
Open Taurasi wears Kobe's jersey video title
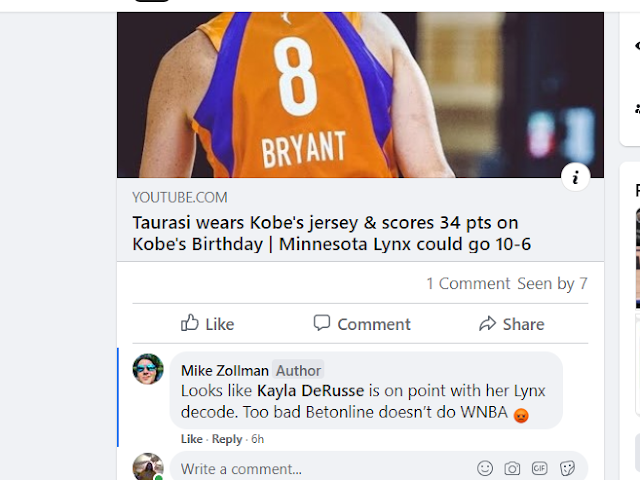click(x=331, y=233)
